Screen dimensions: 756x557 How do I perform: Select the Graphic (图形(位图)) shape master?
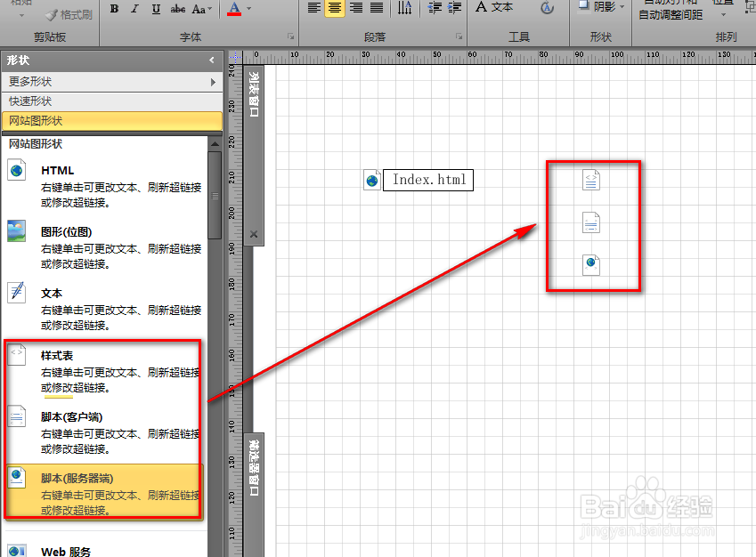pyautogui.click(x=104, y=247)
